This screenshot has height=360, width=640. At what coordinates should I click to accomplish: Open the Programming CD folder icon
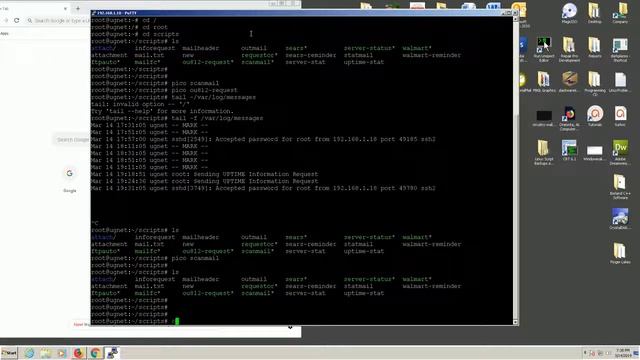point(595,84)
